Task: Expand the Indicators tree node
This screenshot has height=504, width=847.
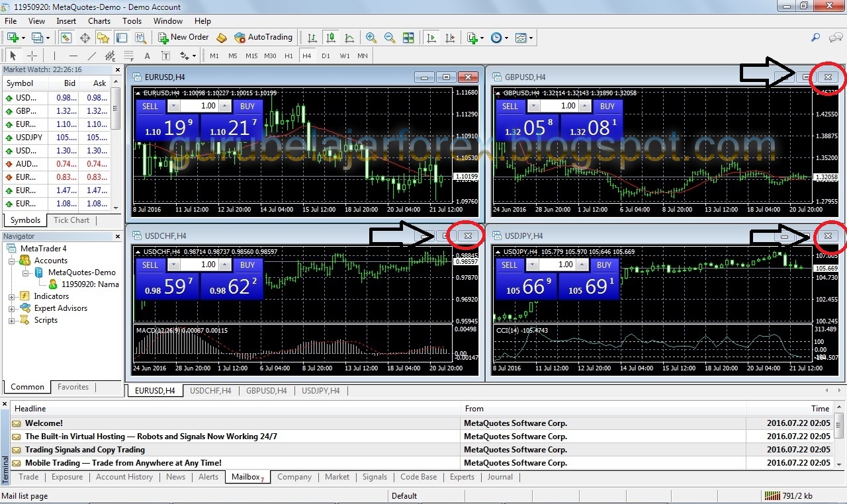Action: pos(12,296)
